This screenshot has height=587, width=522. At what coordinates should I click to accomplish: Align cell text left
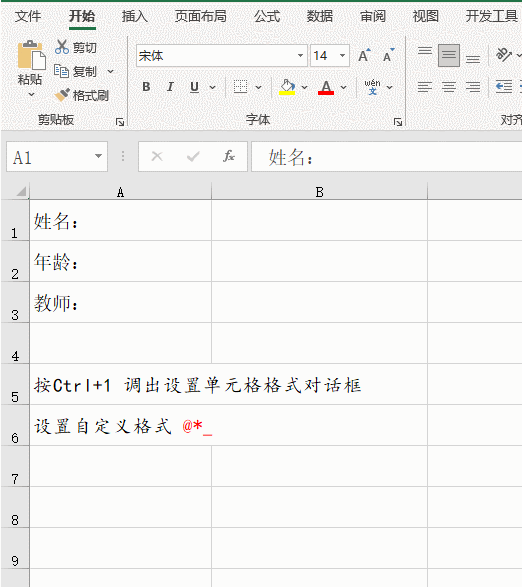[425, 87]
